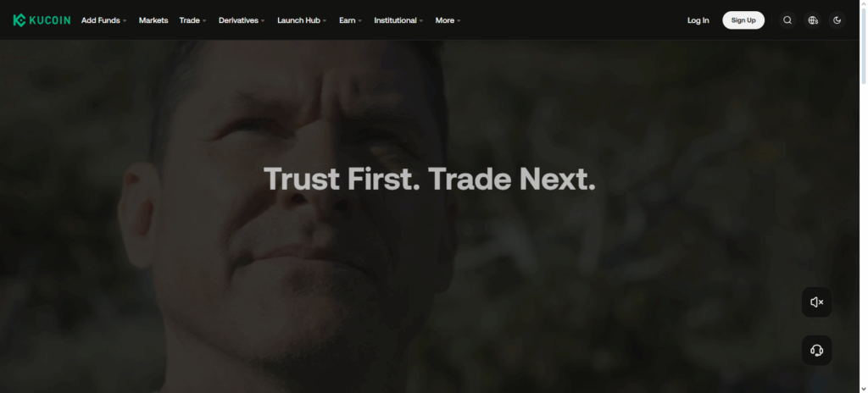Viewport: 868px width, 393px height.
Task: Expand the Derivatives dropdown menu
Action: (242, 20)
